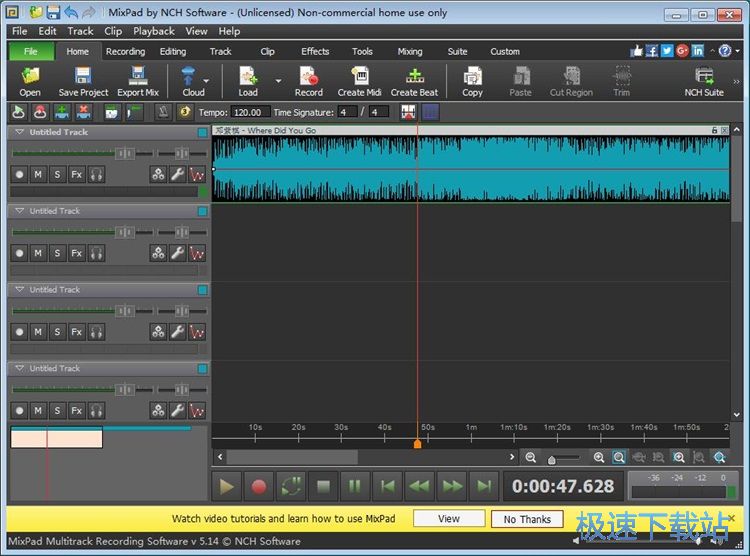Solo the first Untitled Track
Image resolution: width=750 pixels, height=556 pixels.
pyautogui.click(x=57, y=174)
